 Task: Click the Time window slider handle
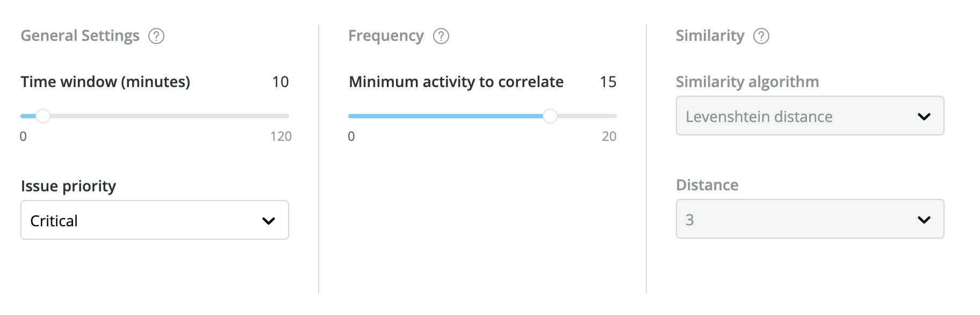(42, 116)
